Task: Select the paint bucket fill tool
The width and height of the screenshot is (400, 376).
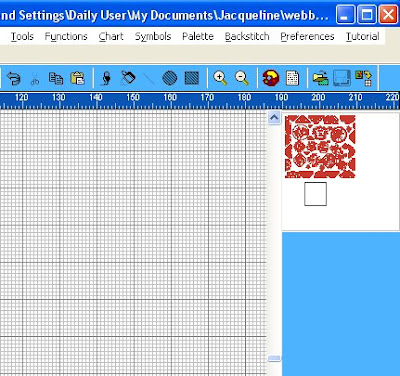Action: [x=128, y=78]
